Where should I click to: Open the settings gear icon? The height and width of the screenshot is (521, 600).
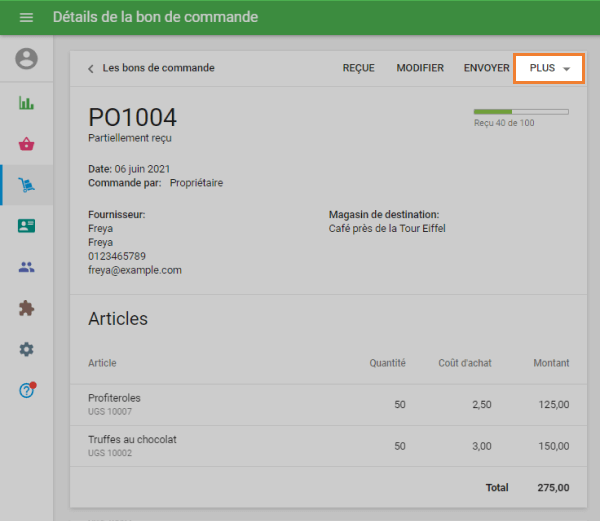coord(26,349)
